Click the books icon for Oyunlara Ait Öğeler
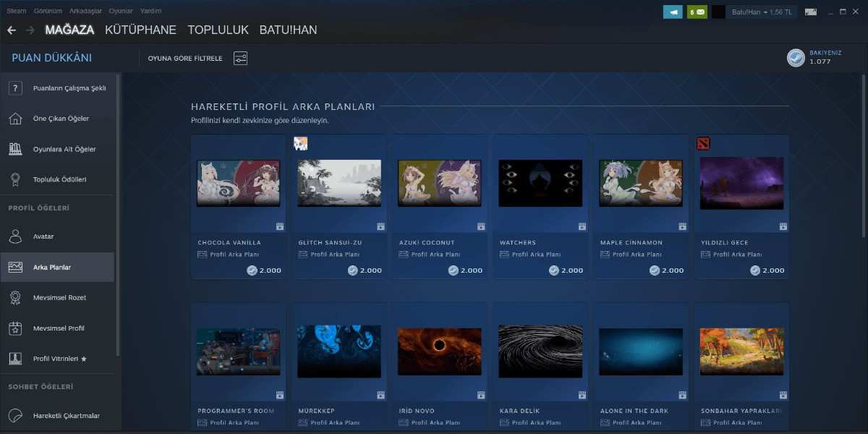The image size is (868, 434). (x=15, y=149)
